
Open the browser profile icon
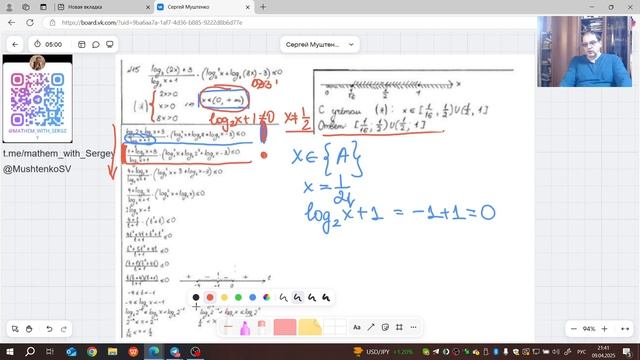pyautogui.click(x=9, y=7)
